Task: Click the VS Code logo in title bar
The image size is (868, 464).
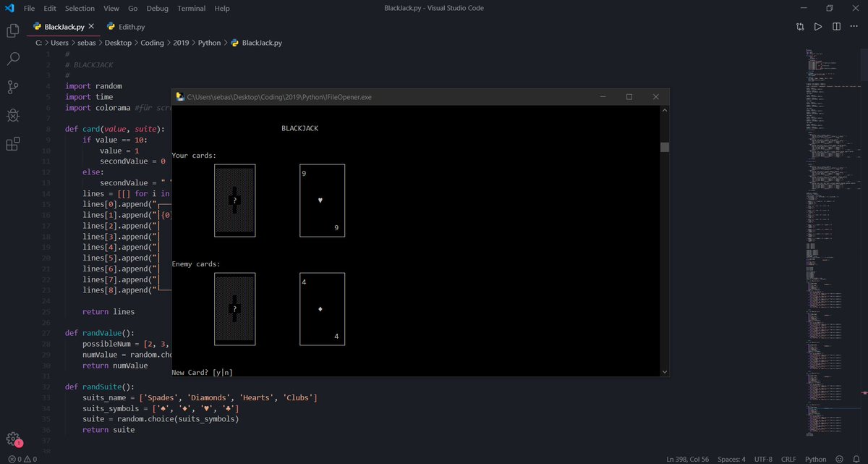Action: [9, 8]
